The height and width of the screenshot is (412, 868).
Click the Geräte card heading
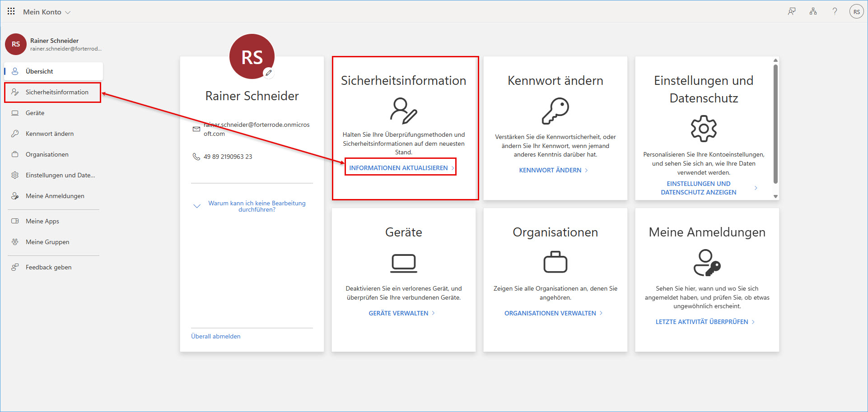tap(404, 232)
